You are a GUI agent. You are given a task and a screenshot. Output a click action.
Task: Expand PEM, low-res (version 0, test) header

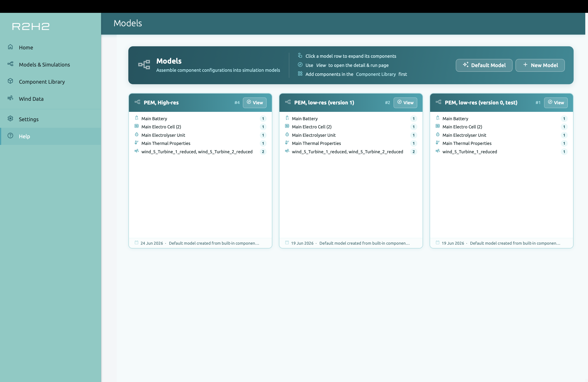coord(501,103)
